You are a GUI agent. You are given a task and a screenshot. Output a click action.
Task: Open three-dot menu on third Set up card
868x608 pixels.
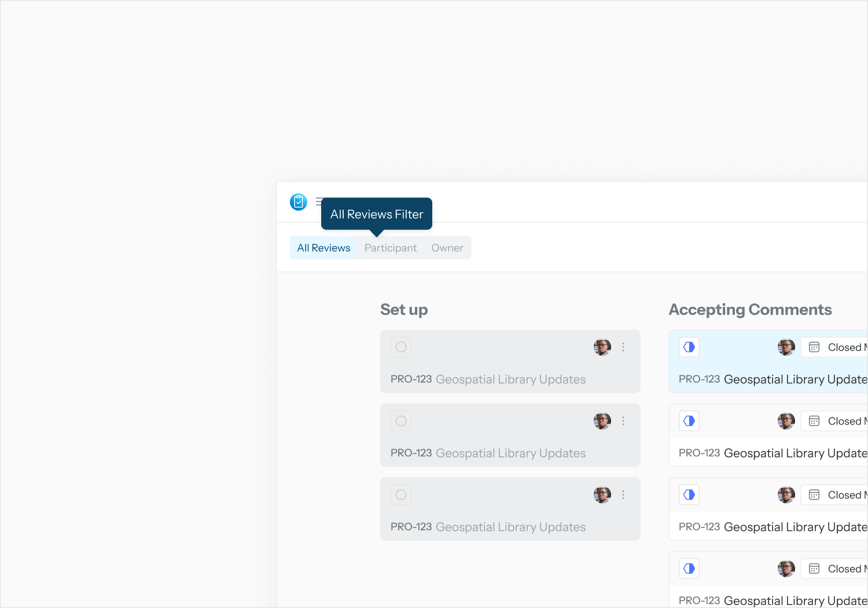[x=623, y=495]
